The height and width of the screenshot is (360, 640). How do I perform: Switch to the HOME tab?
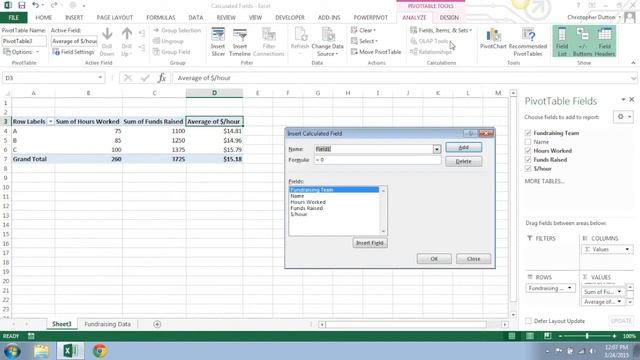click(x=43, y=18)
